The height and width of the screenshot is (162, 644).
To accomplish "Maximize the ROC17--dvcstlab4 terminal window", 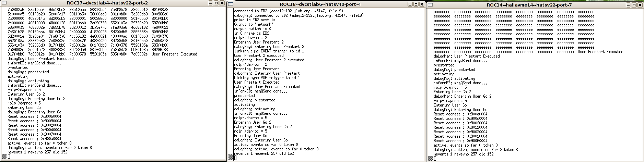I will click(x=216, y=3).
